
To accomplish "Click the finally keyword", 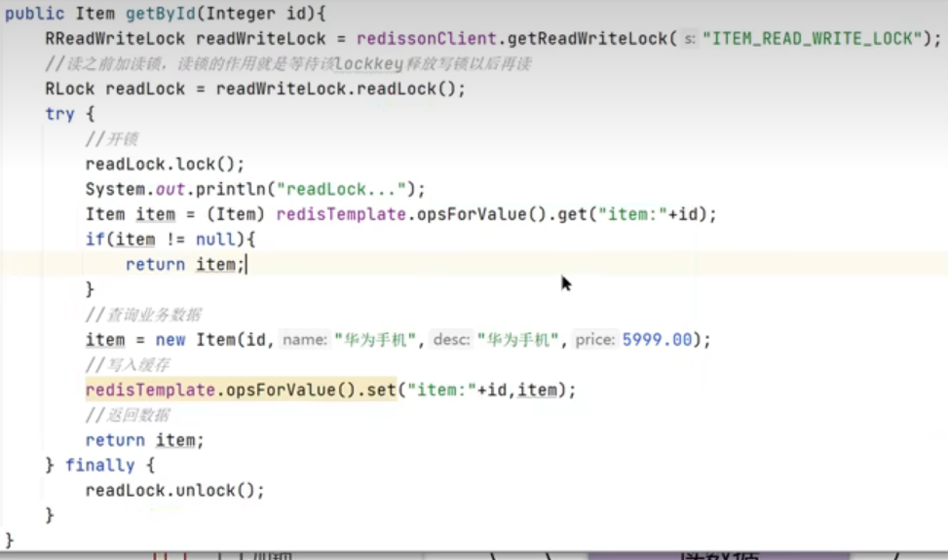I will click(x=99, y=466).
